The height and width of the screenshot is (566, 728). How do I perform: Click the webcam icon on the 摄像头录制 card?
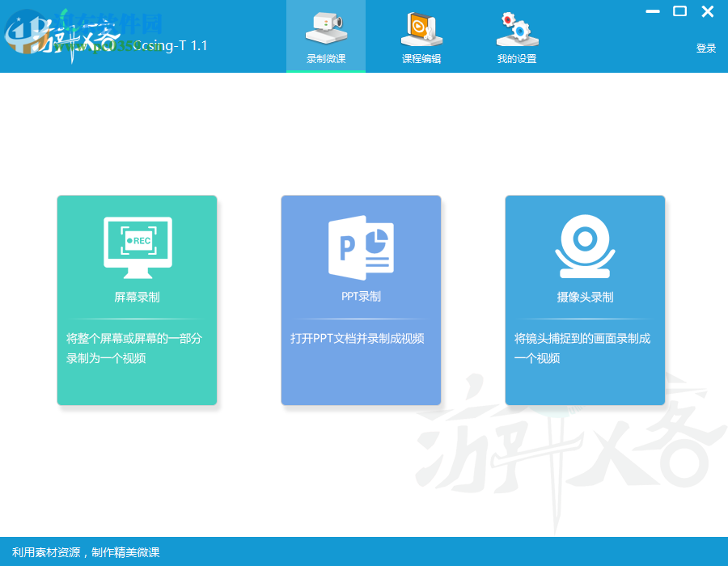click(585, 244)
